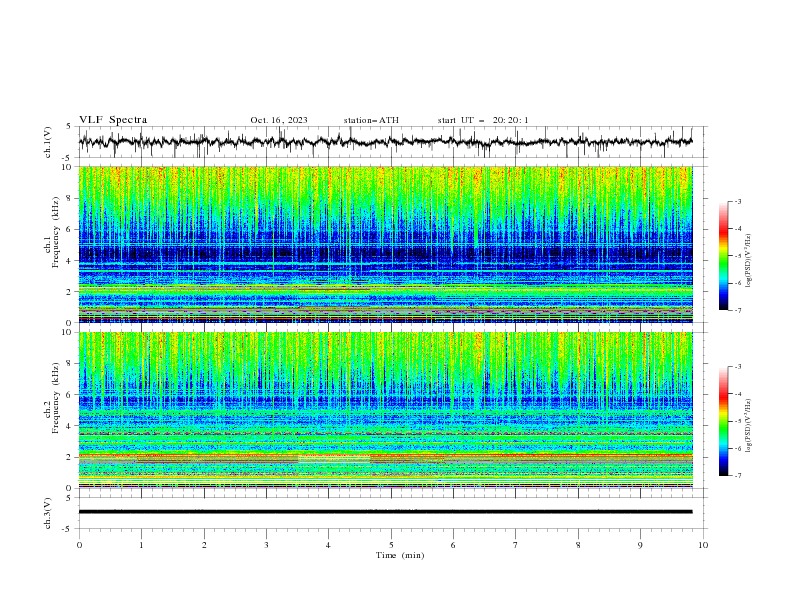This screenshot has height=612, width=792.
Task: Click the ch.1 "Frequency (kHz)" axis label
Action: 56,232
